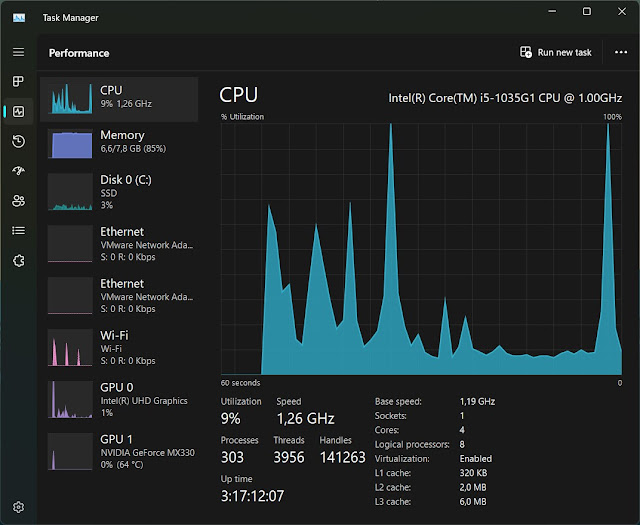Open Task Manager settings gear
Image resolution: width=640 pixels, height=525 pixels.
coord(18,507)
